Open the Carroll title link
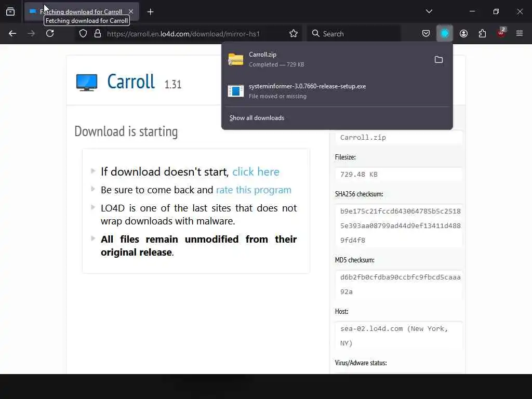 131,82
